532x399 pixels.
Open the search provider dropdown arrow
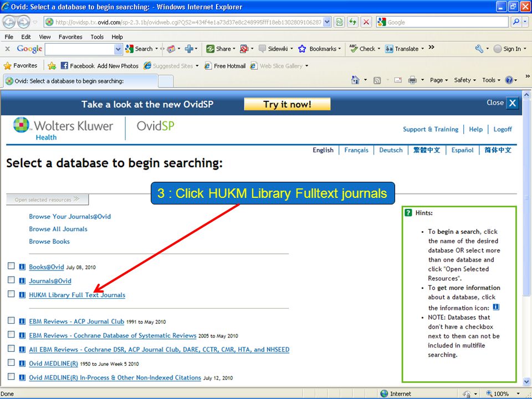pyautogui.click(x=525, y=22)
